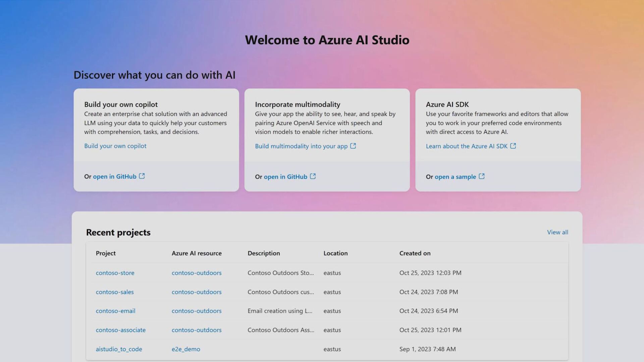Click 'Contoso Outdoors cus...' description cell
Viewport: 644px width, 362px height.
point(281,292)
